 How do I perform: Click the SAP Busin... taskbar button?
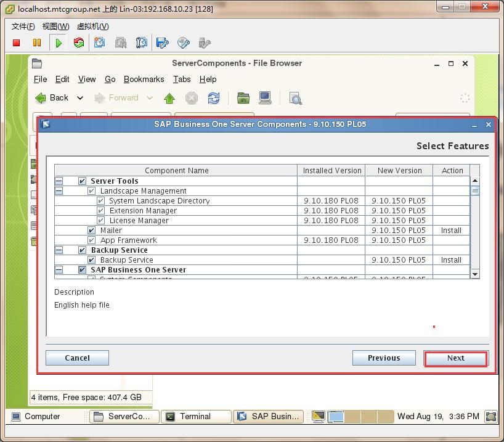[269, 416]
